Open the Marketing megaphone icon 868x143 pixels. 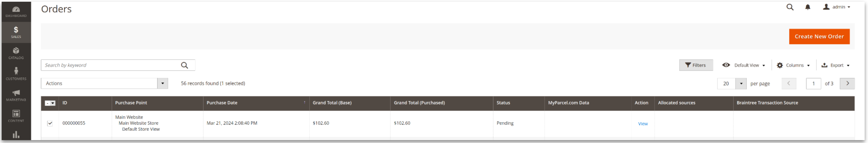16,95
